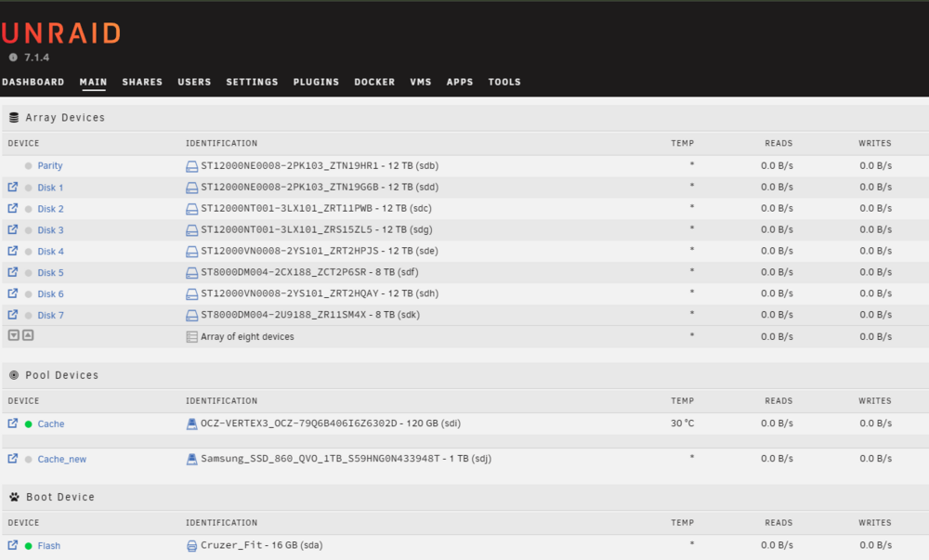Click the 'Array of eight devices' text

click(x=247, y=337)
